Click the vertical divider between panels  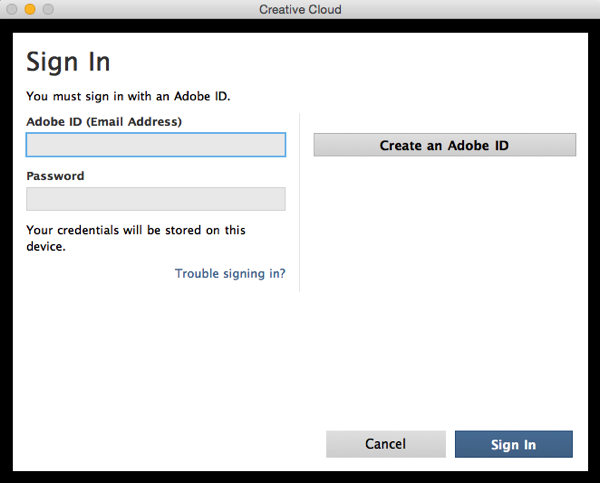click(x=300, y=200)
